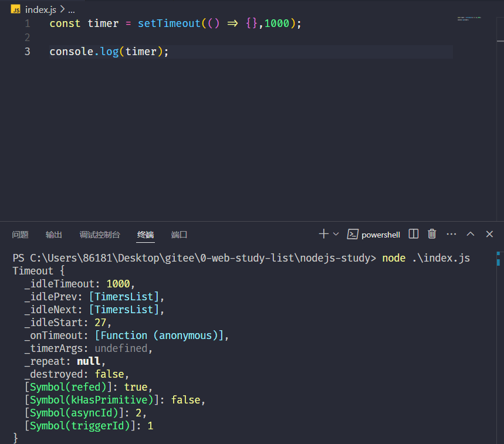Switch to the 输出 (Output) tab

(x=53, y=235)
